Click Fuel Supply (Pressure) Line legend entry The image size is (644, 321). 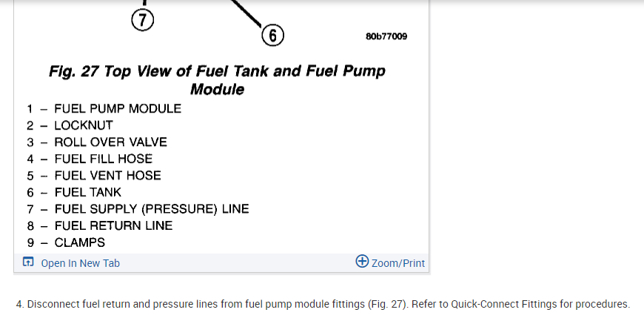151,209
